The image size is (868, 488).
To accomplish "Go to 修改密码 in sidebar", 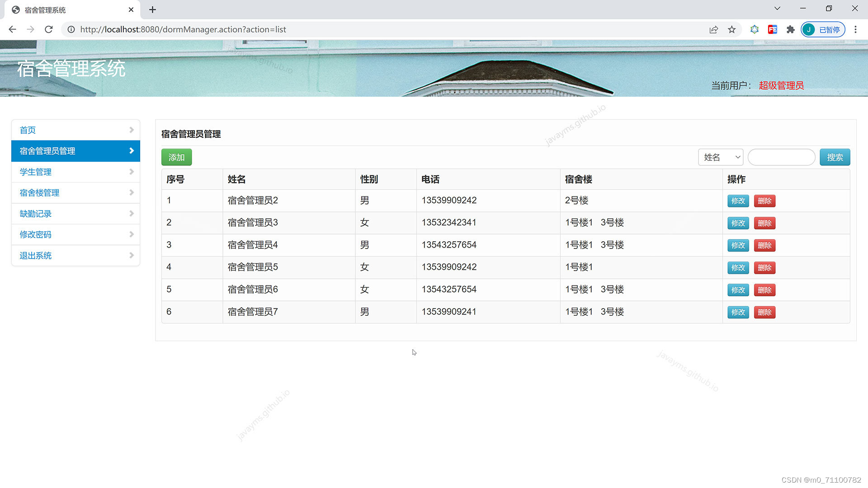I will 35,235.
